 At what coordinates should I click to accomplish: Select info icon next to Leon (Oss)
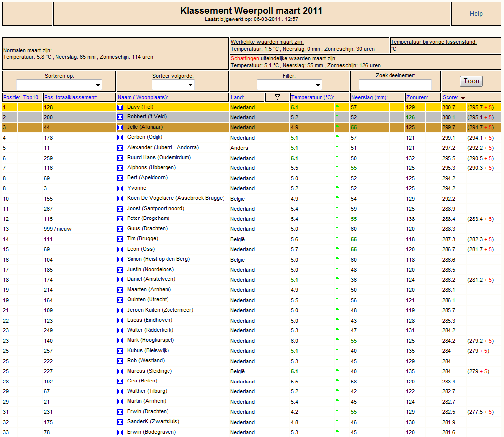120,249
